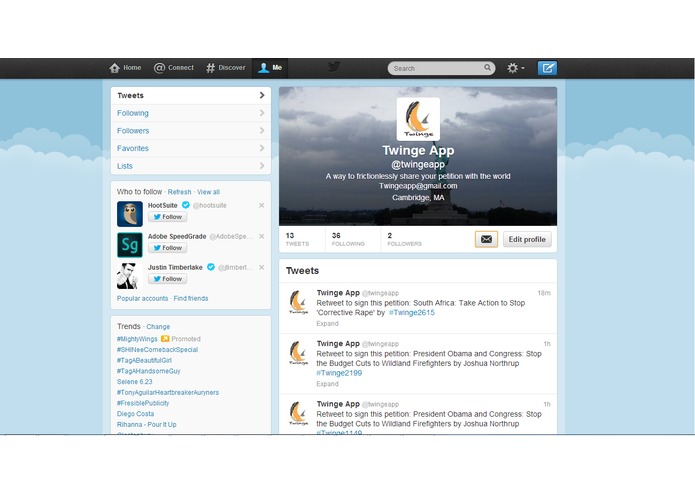695x494 pixels.
Task: Click HootSuite verified badge
Action: pos(186,205)
